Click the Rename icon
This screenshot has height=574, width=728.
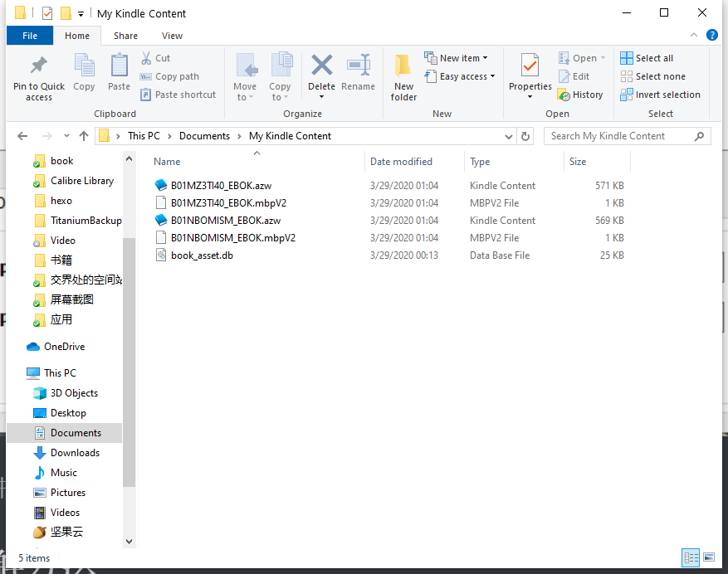tap(359, 72)
